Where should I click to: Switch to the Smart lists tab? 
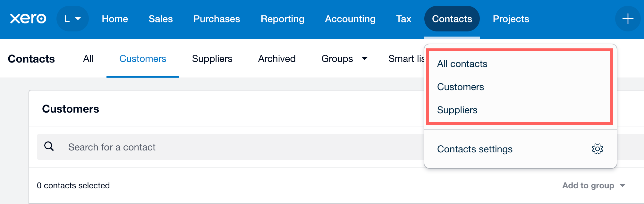(406, 59)
